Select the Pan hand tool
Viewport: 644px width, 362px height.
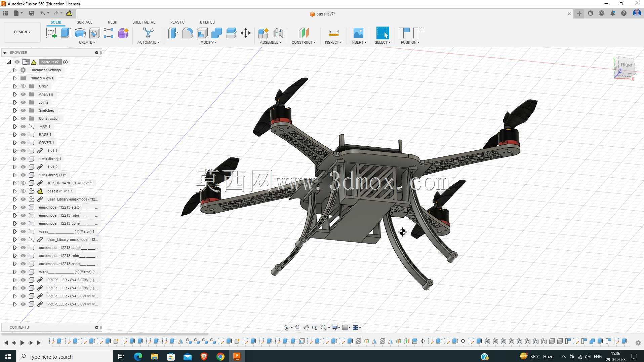pos(306,328)
